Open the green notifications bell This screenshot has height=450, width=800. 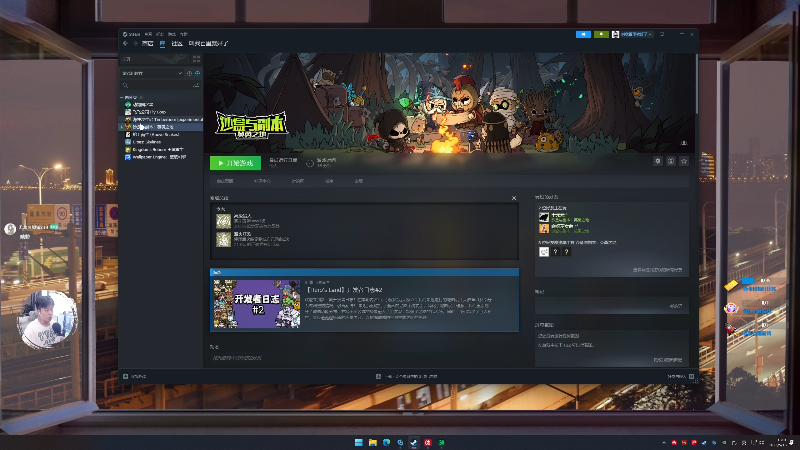pyautogui.click(x=601, y=34)
